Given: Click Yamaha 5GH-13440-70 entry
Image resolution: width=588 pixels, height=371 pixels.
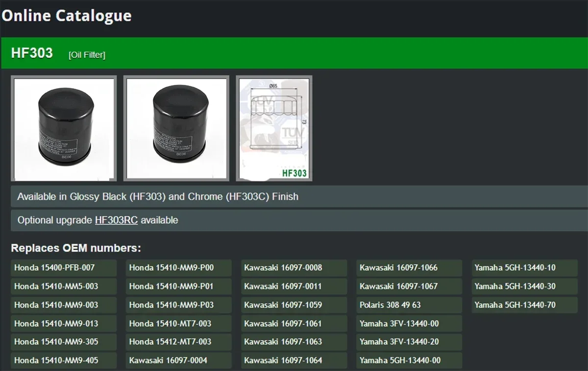Looking at the screenshot, I should click(524, 305).
